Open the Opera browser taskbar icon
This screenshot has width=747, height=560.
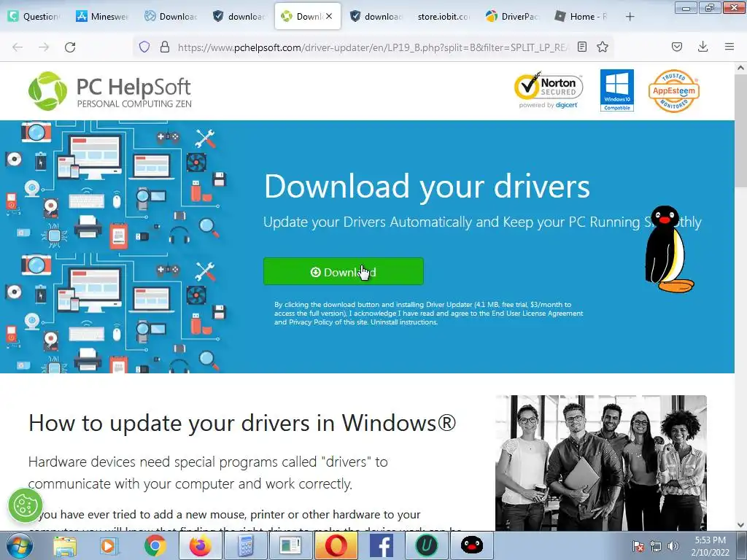(336, 545)
